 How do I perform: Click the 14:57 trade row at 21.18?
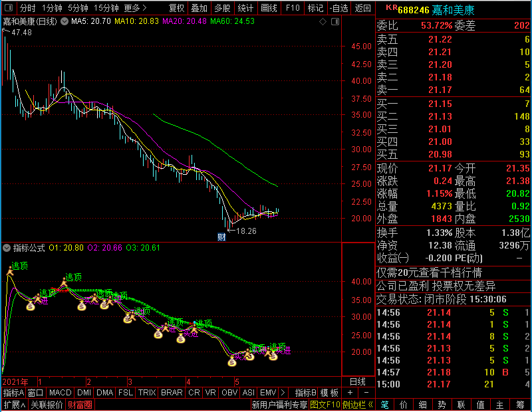[453, 372]
